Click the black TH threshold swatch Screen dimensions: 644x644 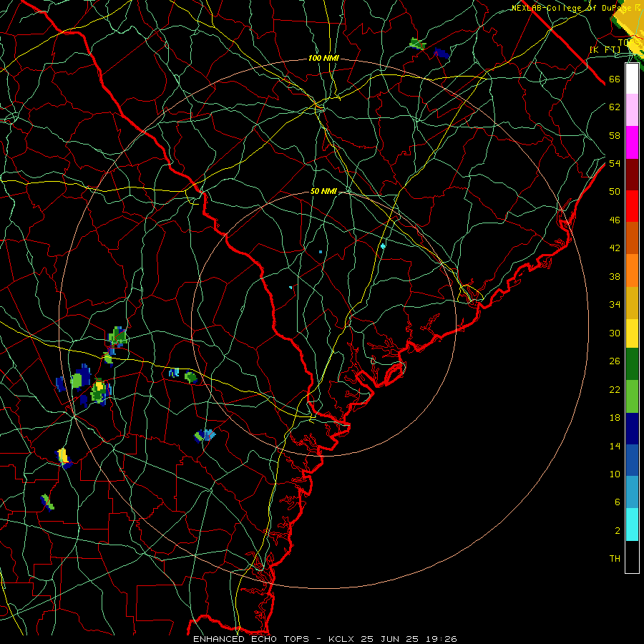(x=632, y=557)
